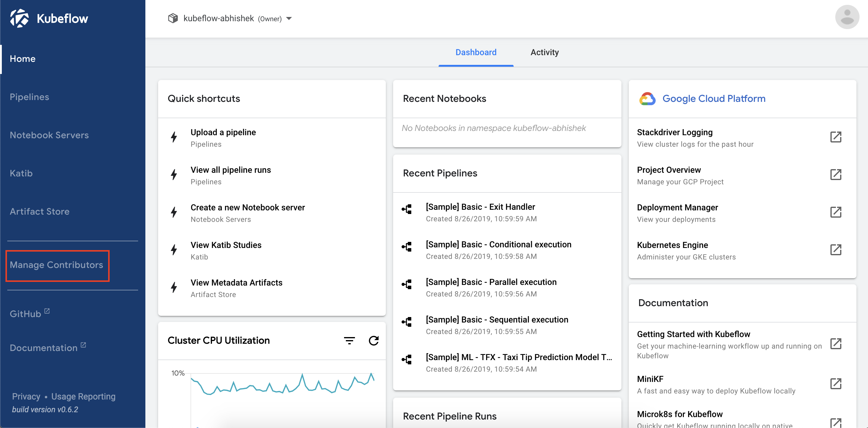Click lightning icon beside View all pipeline runs
The height and width of the screenshot is (428, 868).
[x=174, y=175]
